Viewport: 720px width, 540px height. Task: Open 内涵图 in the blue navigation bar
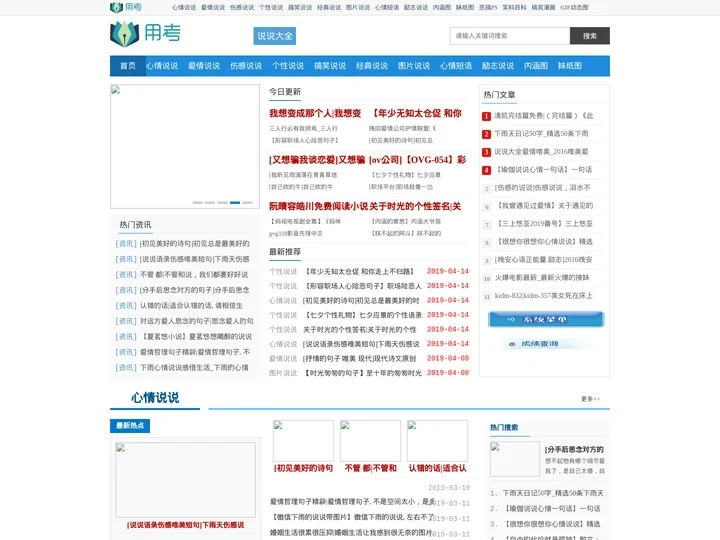coord(536,66)
